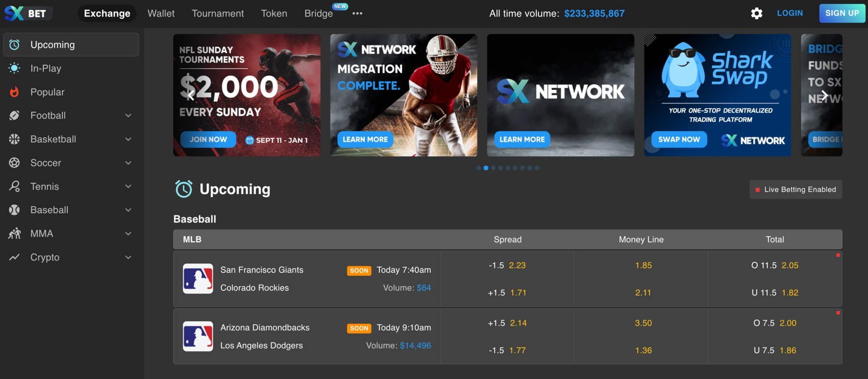Image resolution: width=868 pixels, height=379 pixels.
Task: Select Giants spread -1.5 at 2.23
Action: pyautogui.click(x=507, y=265)
